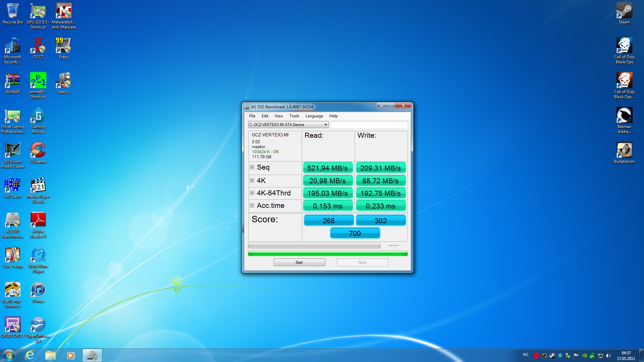Screen dimensions: 644x362
Task: Open Gaming Mouse desktop icon
Action: pos(38,120)
